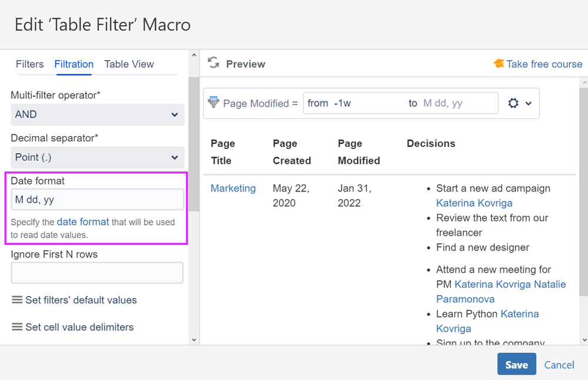Image resolution: width=588 pixels, height=380 pixels.
Task: Click the refresh preview icon
Action: (213, 64)
